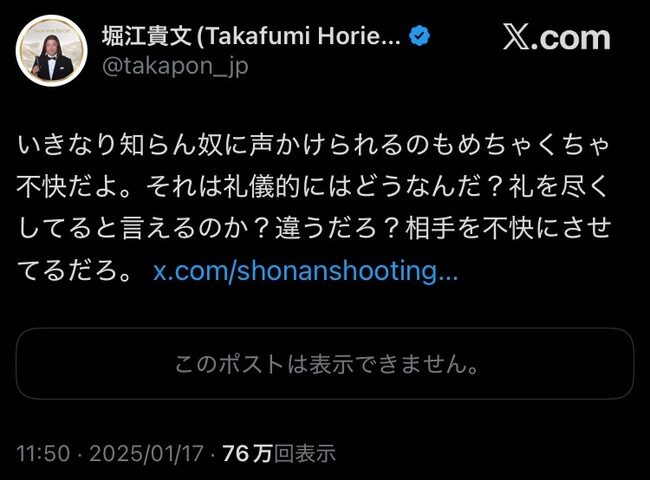This screenshot has height=480, width=650.
Task: Click the third tweet line starting してると言える
Action: (314, 228)
